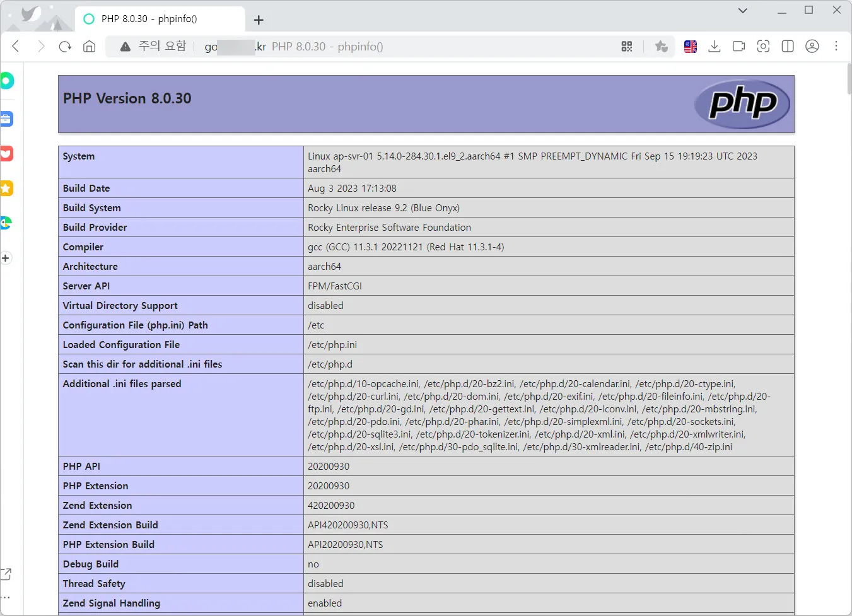The width and height of the screenshot is (852, 616).
Task: Open the translate flag extension icon
Action: pos(691,47)
